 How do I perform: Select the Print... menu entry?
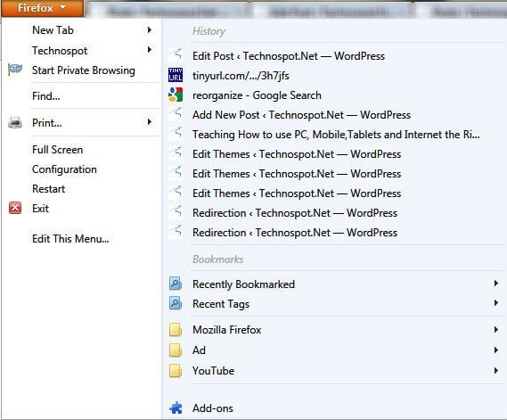[47, 123]
